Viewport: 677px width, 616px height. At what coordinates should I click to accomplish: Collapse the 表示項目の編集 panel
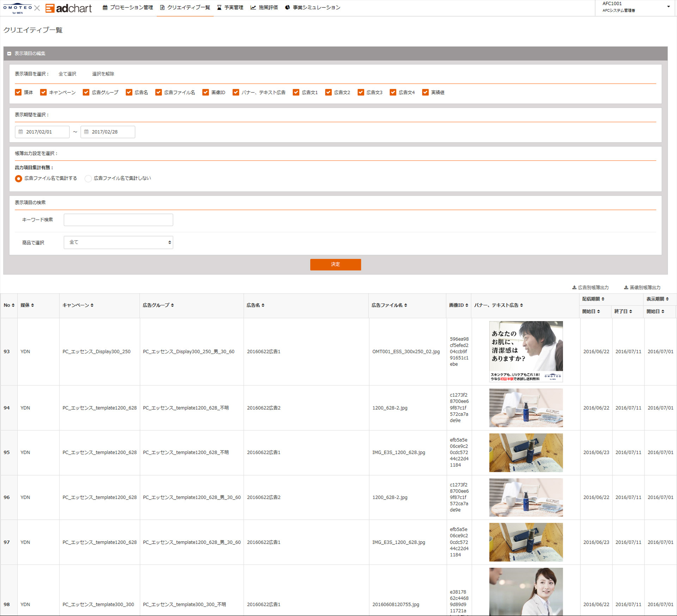(x=9, y=54)
